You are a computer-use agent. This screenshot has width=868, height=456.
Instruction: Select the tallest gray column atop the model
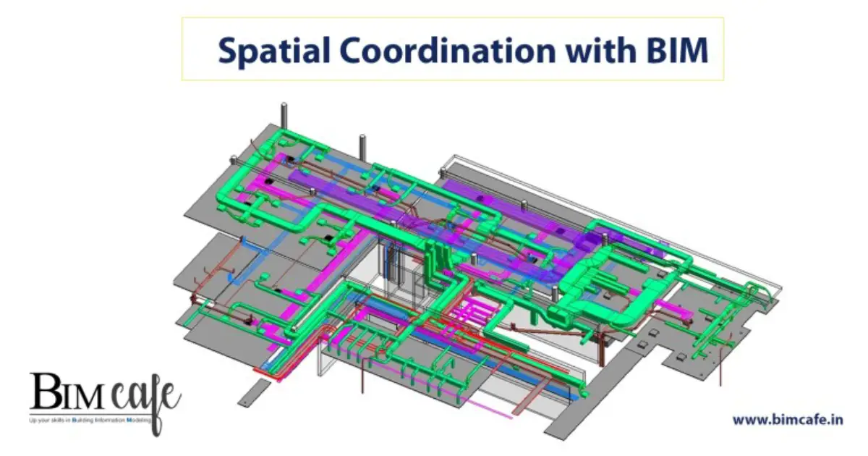[284, 118]
